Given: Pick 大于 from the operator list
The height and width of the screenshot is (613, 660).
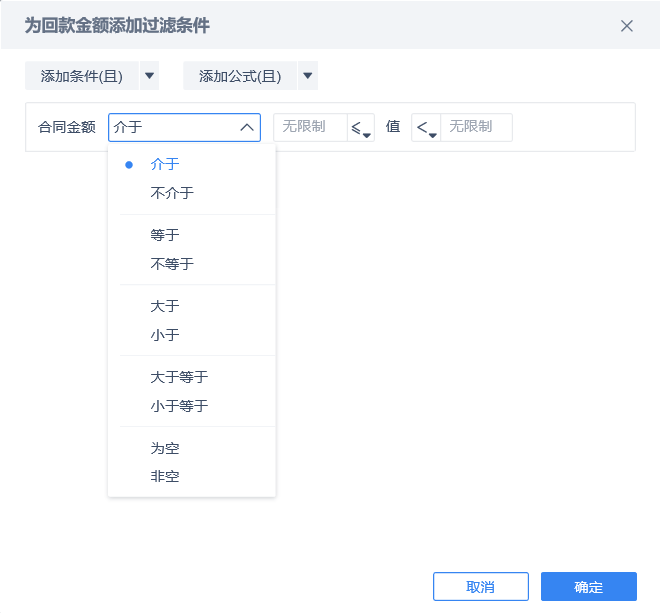Looking at the screenshot, I should click(165, 306).
